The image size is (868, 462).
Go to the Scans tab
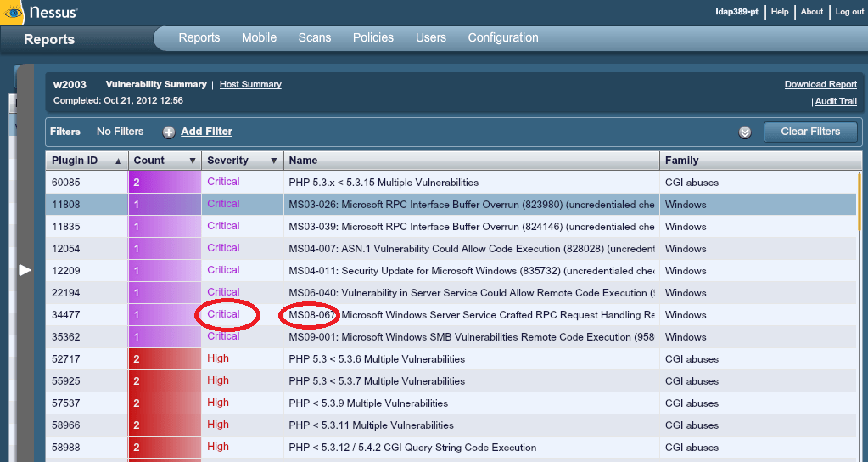[x=315, y=37]
